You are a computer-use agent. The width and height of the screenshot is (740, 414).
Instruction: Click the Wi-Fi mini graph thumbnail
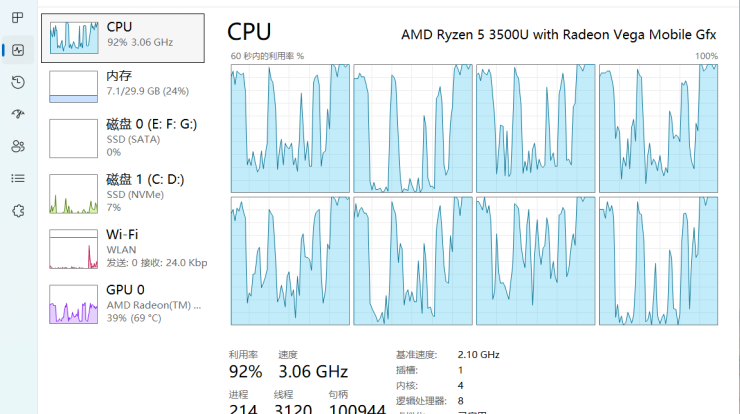pos(73,249)
